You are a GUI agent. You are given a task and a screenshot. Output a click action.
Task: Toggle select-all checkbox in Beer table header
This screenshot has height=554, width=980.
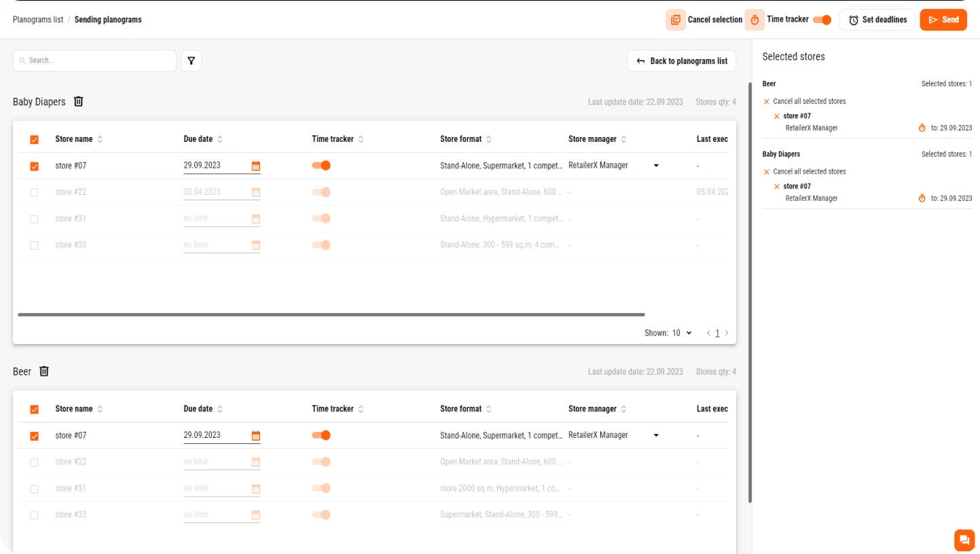[x=35, y=409]
